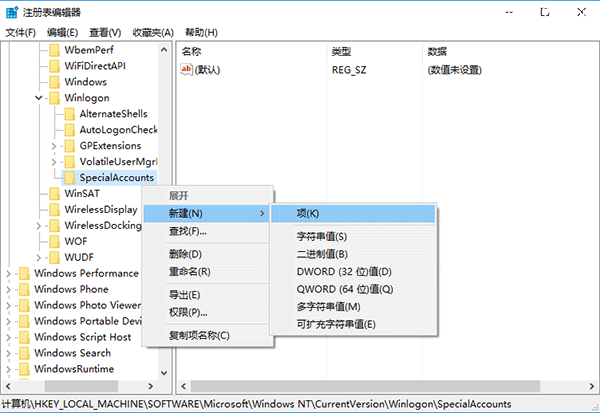Select 删除(D) in the context menu
The height and width of the screenshot is (413, 600).
point(207,254)
